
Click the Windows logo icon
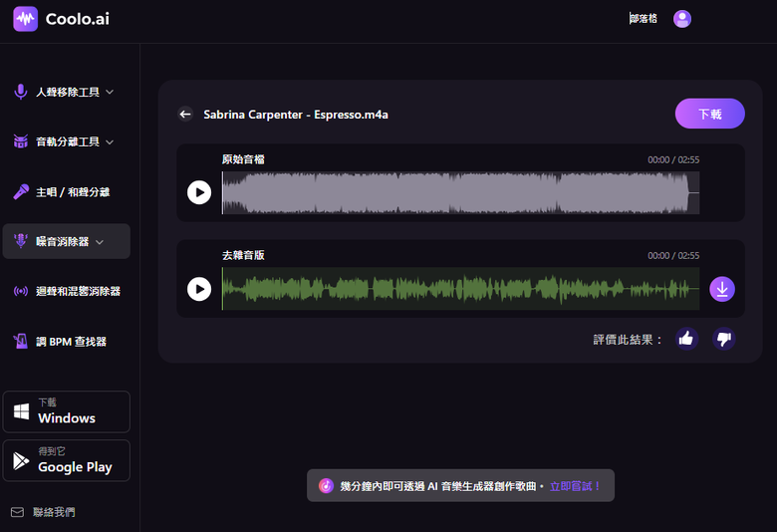(x=21, y=411)
